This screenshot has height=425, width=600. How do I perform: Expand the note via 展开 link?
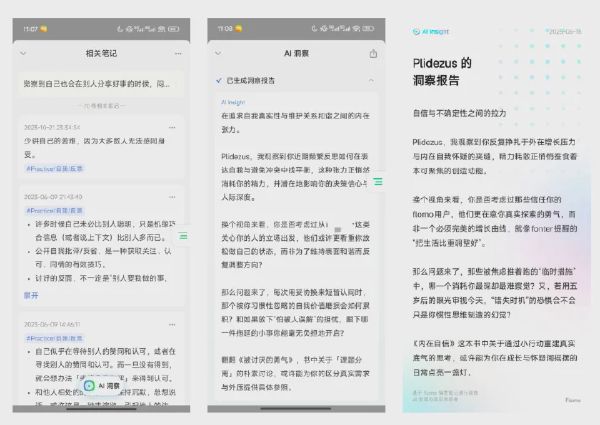tap(31, 295)
